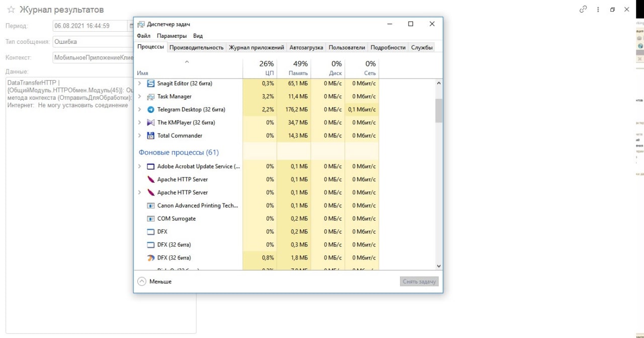Click the Snagit Editor app icon

point(150,83)
